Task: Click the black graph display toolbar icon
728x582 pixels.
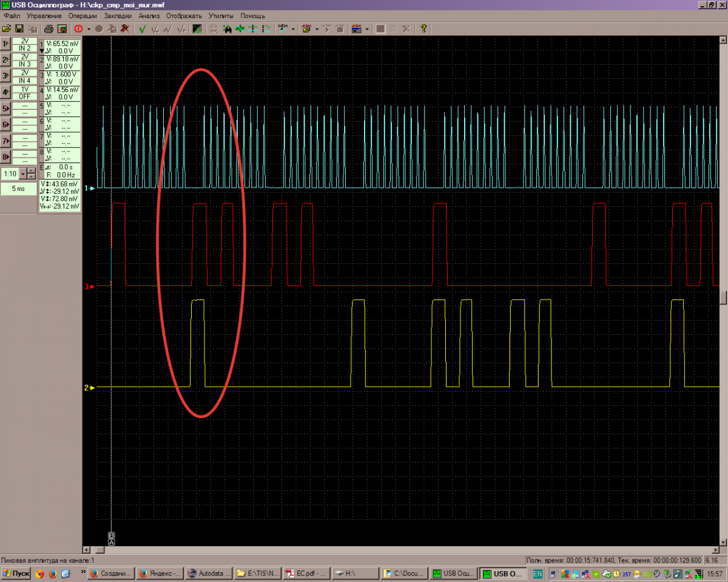Action: 197,28
